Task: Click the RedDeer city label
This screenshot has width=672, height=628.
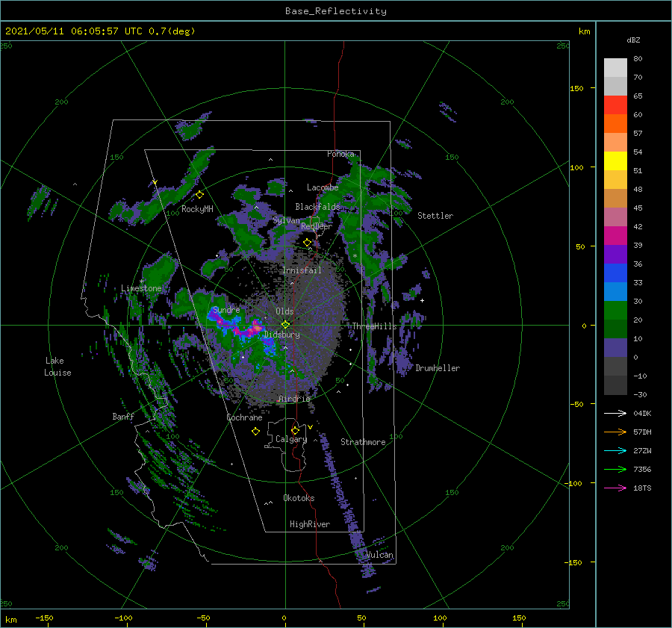Action: click(317, 226)
